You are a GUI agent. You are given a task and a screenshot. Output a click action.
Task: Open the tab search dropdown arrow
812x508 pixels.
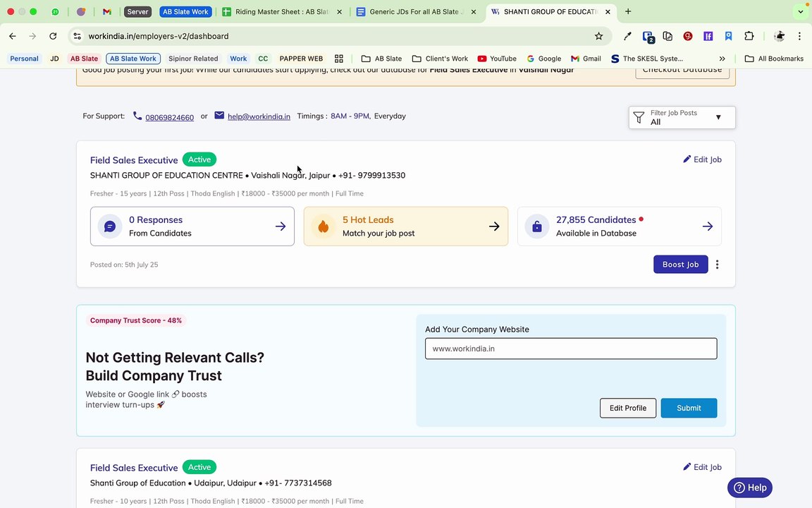(801, 11)
